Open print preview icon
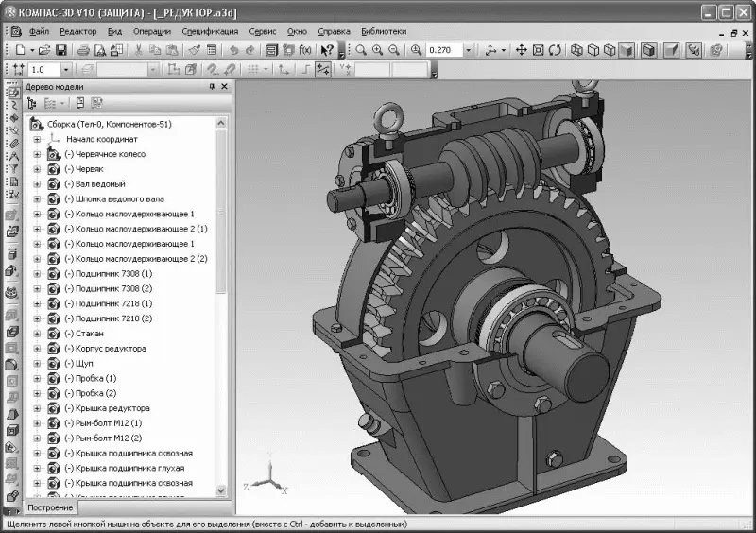This screenshot has width=756, height=533. [100, 50]
